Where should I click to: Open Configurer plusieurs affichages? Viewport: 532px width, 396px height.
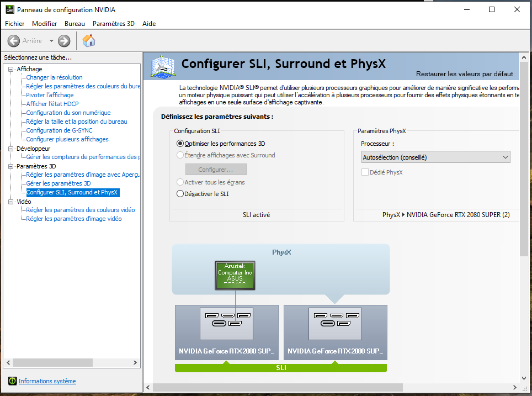pyautogui.click(x=67, y=139)
